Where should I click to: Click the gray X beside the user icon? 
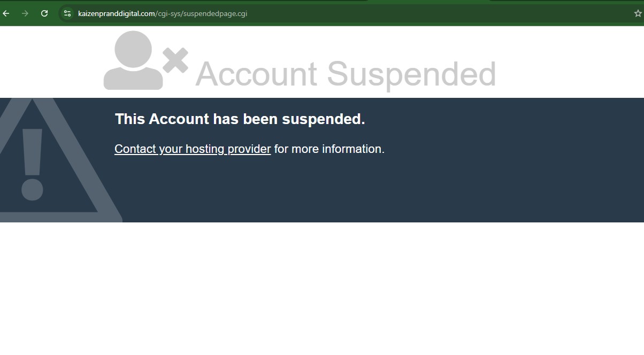click(x=175, y=60)
